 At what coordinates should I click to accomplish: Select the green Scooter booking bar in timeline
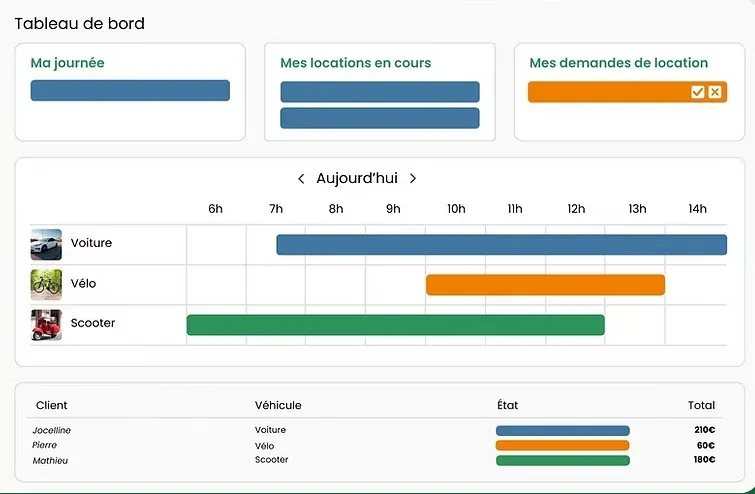396,325
